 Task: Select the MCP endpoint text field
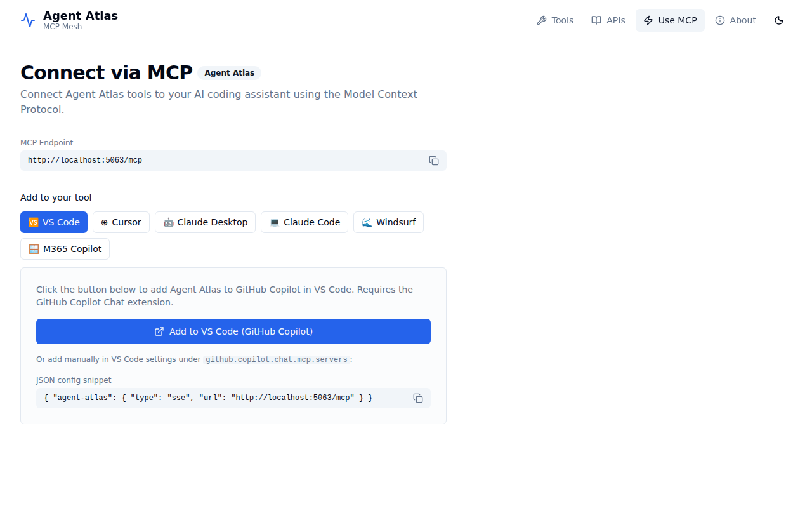pos(190,160)
